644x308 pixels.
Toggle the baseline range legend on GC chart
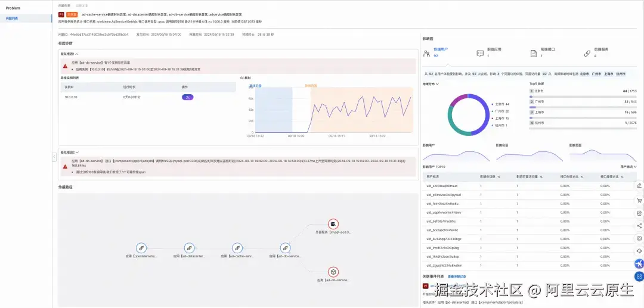(x=255, y=86)
